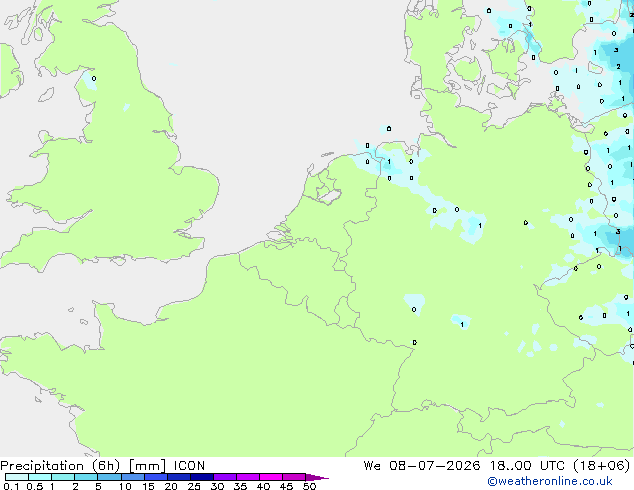Click swatch between 45 and 50 mm
The image size is (634, 490).
point(294,477)
